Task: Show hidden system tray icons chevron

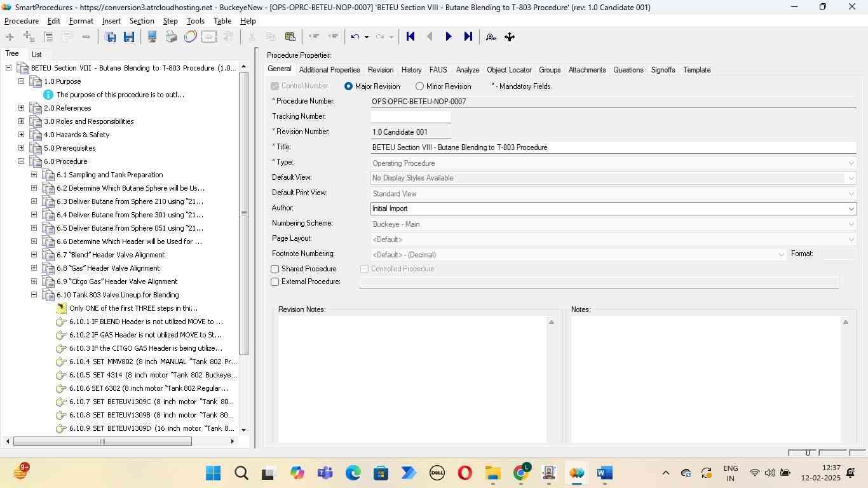Action: 665,473
